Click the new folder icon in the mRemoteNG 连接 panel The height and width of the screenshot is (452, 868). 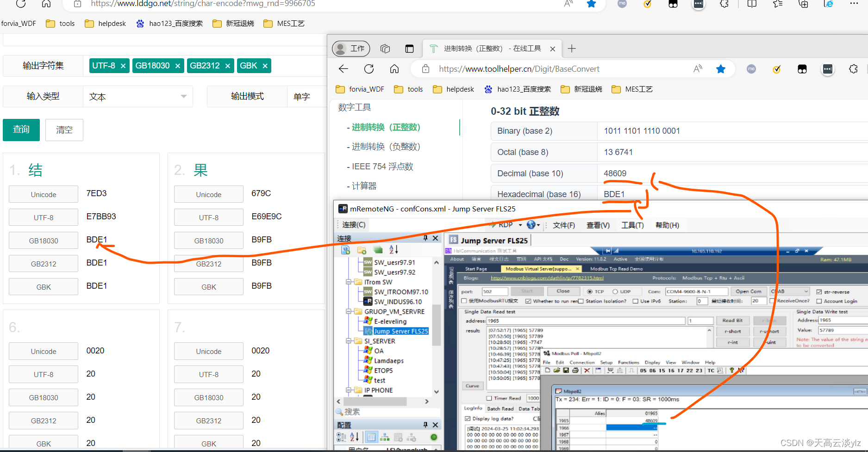tap(362, 250)
